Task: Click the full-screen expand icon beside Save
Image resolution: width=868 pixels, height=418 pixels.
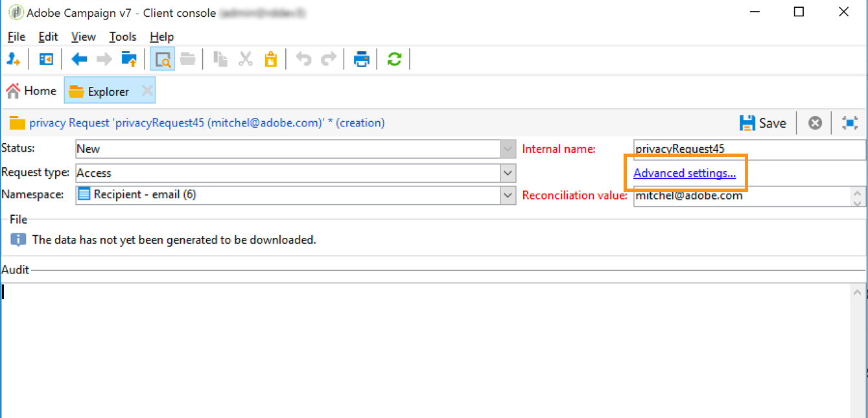Action: [x=850, y=122]
